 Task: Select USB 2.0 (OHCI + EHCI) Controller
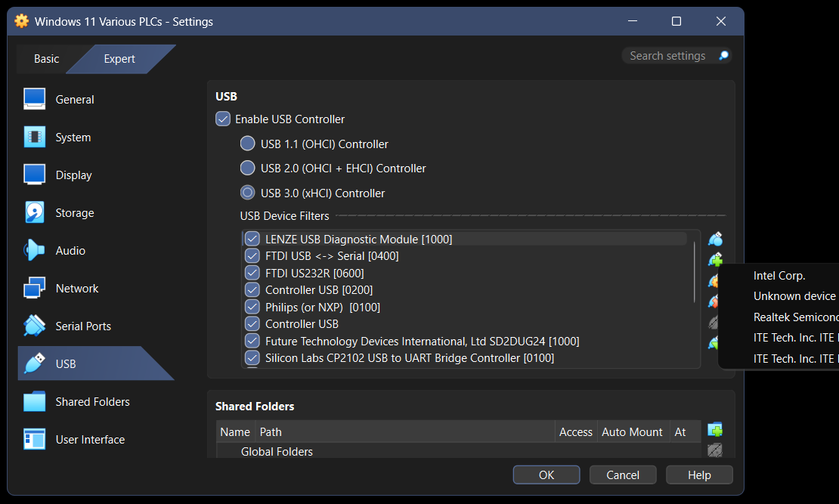[x=247, y=168]
